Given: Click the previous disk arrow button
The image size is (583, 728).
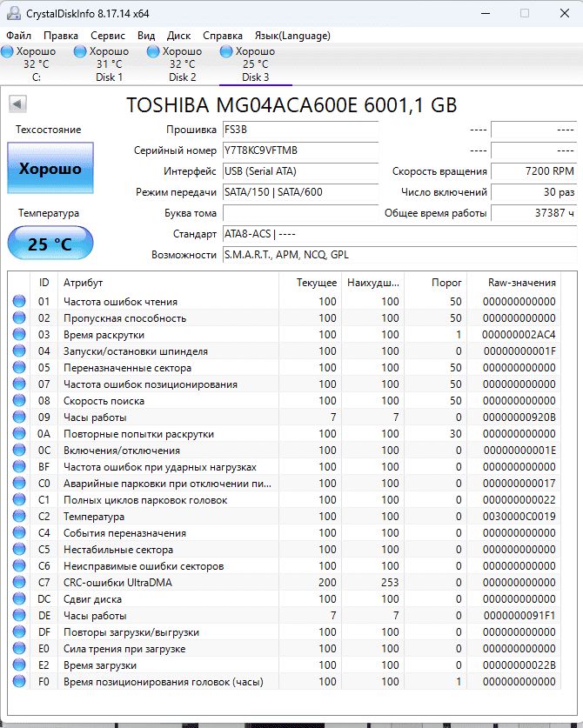Looking at the screenshot, I should click(17, 105).
